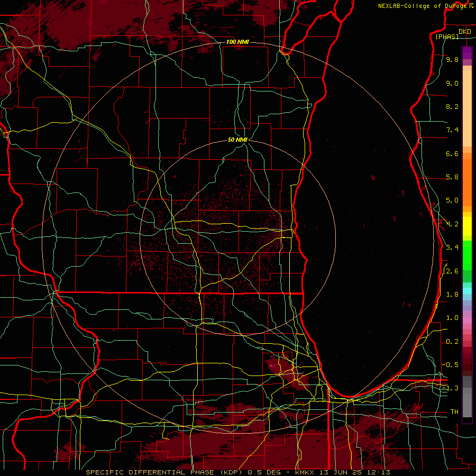
Task: Click the 3.4 scale value
Action: click(452, 248)
